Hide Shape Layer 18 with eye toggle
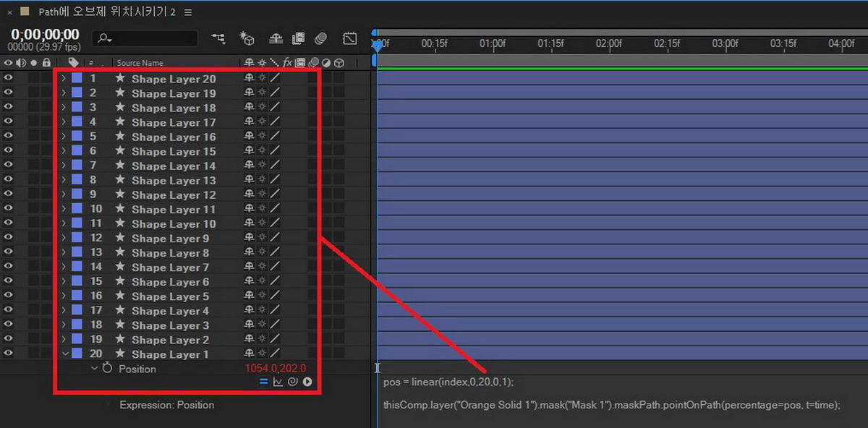This screenshot has height=428, width=868. point(9,107)
